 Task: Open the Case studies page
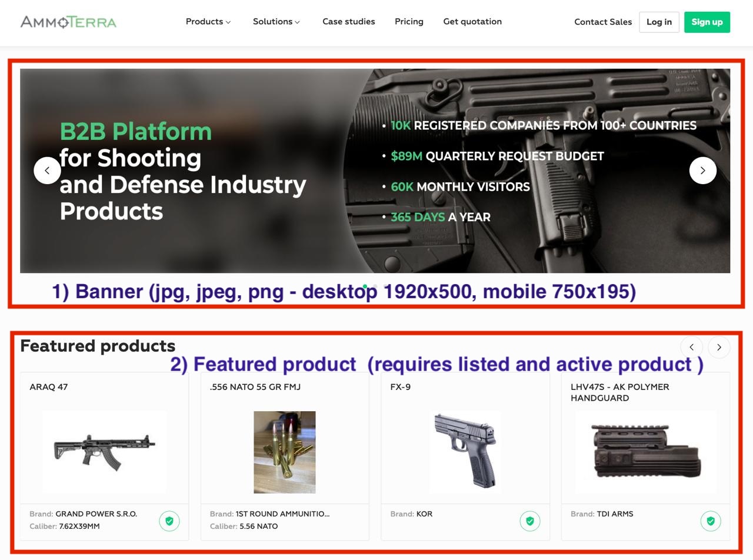349,22
